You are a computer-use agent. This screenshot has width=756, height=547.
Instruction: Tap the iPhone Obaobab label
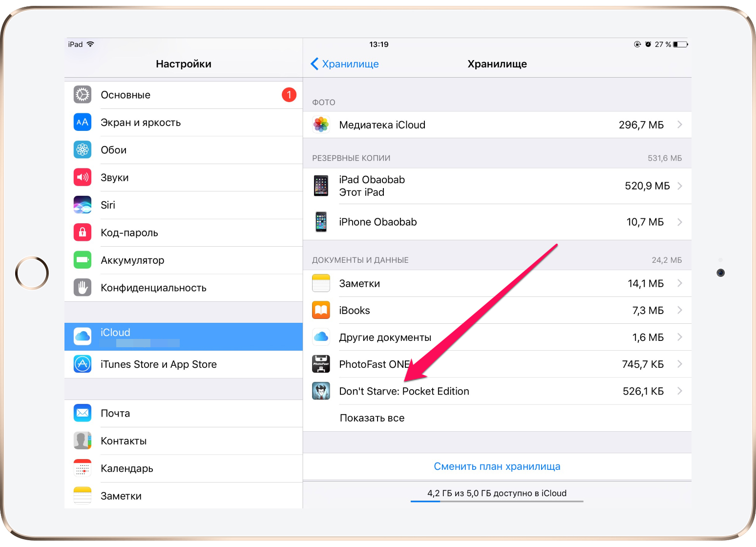point(378,222)
